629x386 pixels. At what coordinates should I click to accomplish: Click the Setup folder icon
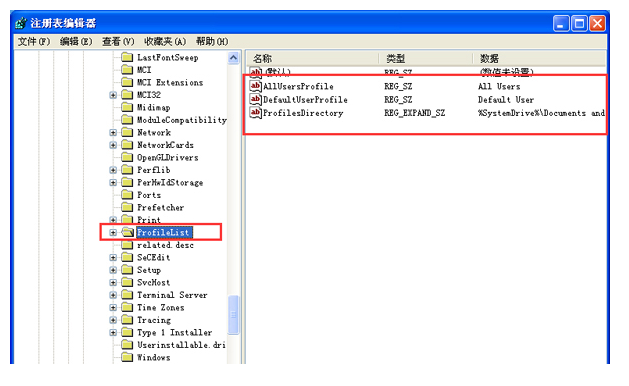coord(127,270)
